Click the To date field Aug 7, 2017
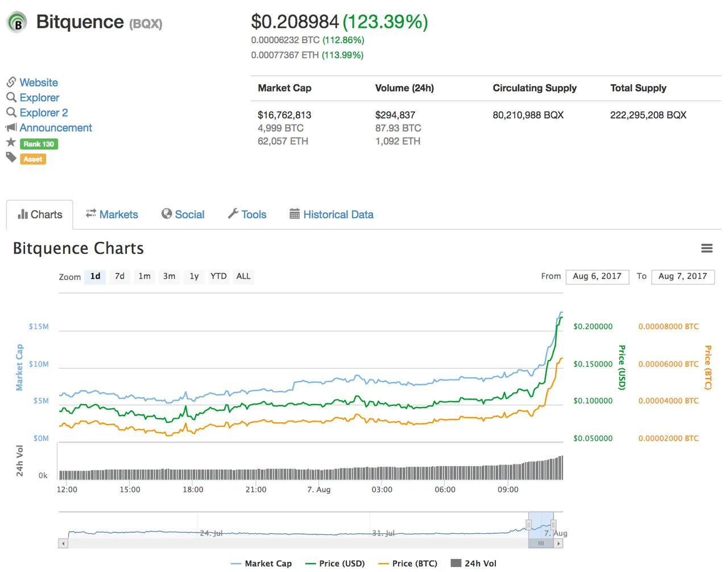 tap(682, 277)
